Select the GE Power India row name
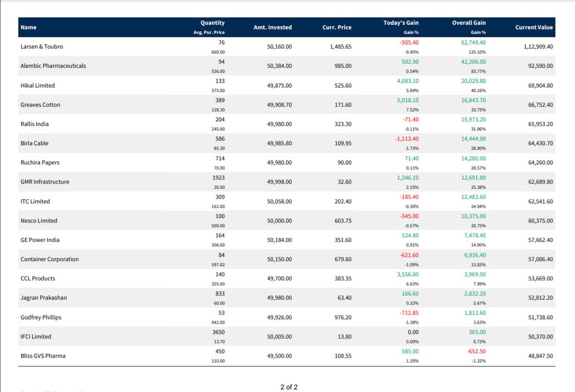 40,240
